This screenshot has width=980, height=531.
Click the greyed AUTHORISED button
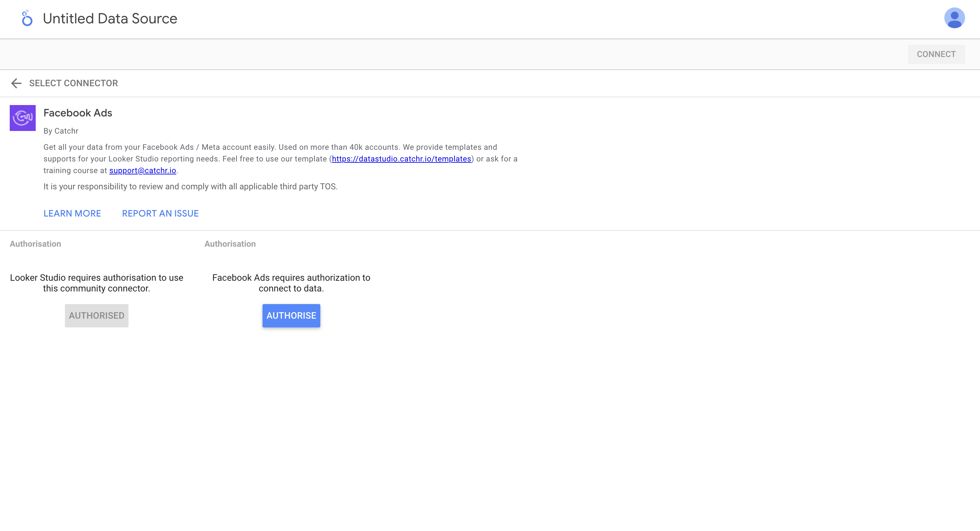(x=96, y=315)
